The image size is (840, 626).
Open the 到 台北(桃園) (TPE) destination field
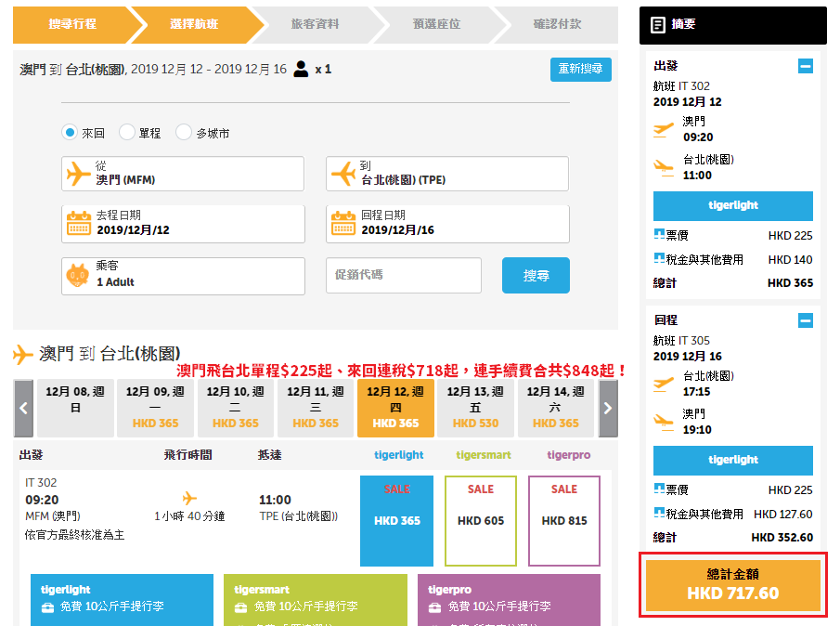[x=447, y=174]
